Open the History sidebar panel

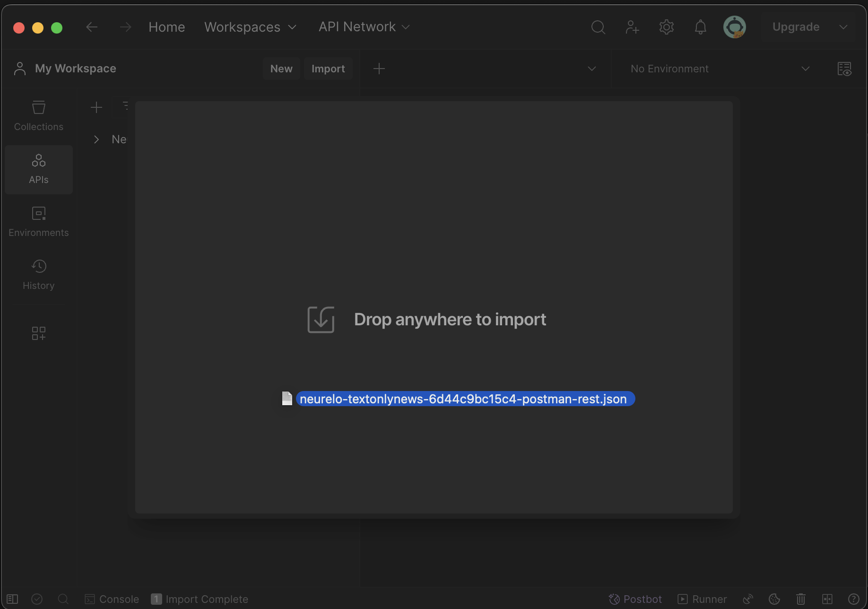pos(38,275)
